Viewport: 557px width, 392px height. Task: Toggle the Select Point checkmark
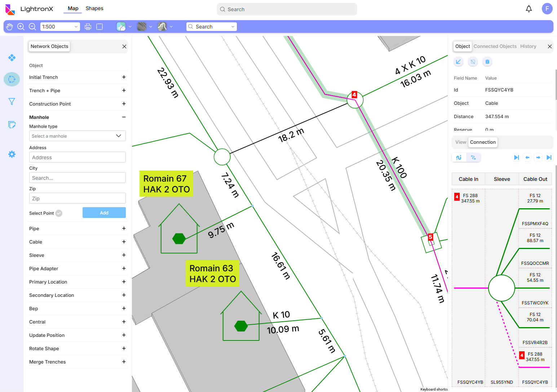[59, 213]
